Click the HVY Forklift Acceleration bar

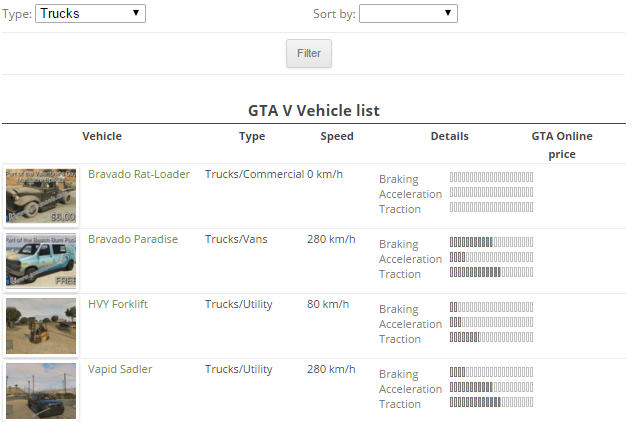[491, 322]
